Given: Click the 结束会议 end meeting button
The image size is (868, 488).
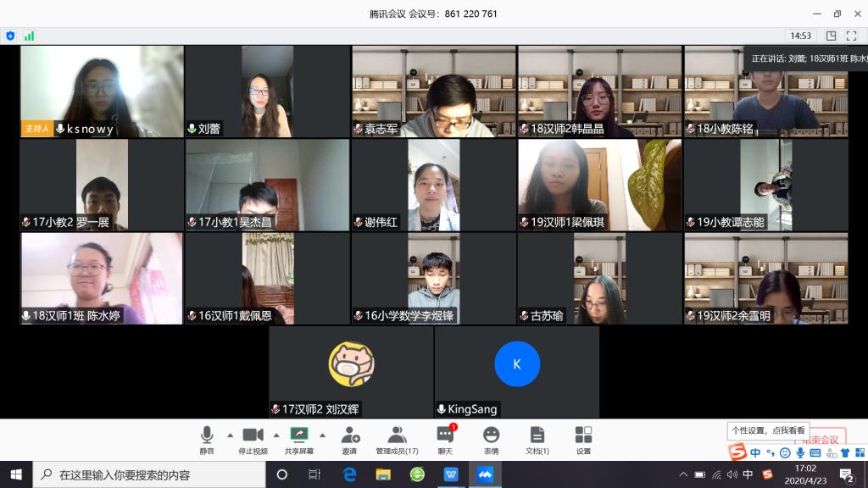Looking at the screenshot, I should click(x=821, y=440).
